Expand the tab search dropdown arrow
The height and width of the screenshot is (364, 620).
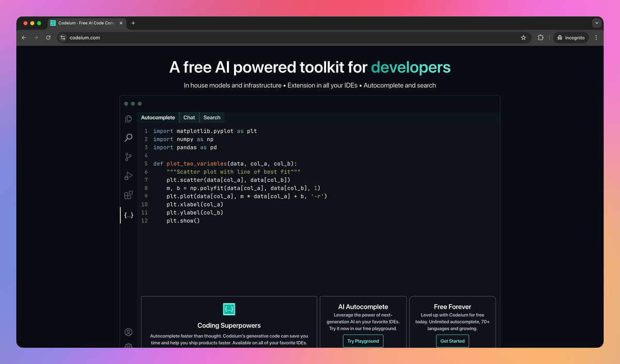point(597,23)
